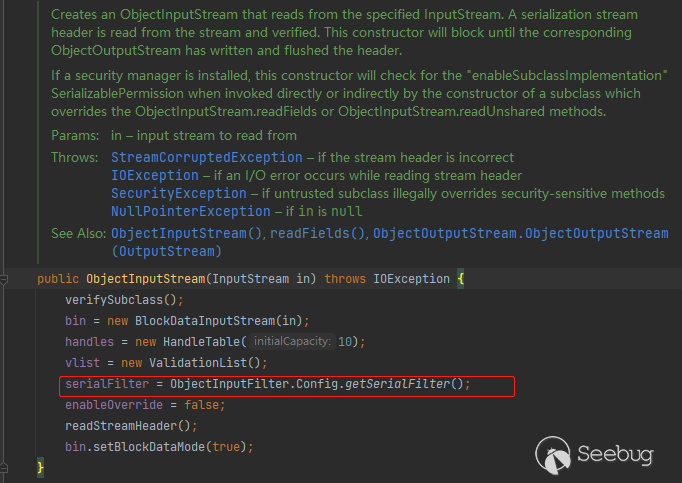Click the verifySubclass() call
The height and width of the screenshot is (483, 682).
point(121,300)
